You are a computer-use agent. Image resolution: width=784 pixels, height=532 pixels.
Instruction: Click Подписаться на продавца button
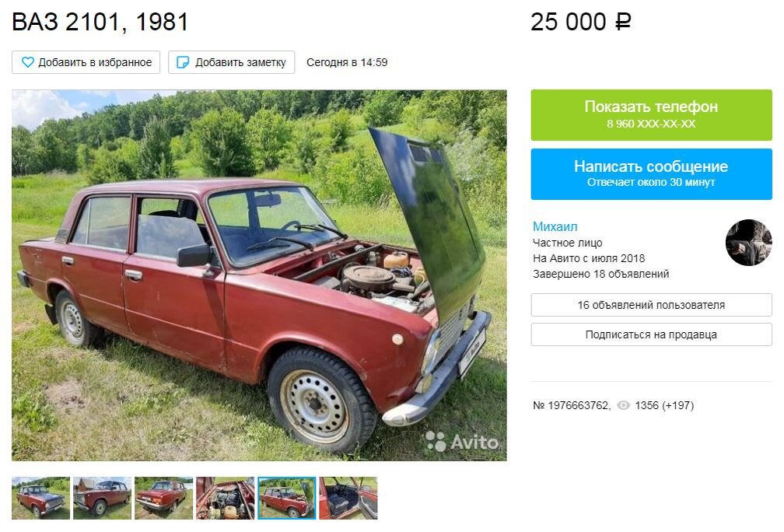[652, 334]
